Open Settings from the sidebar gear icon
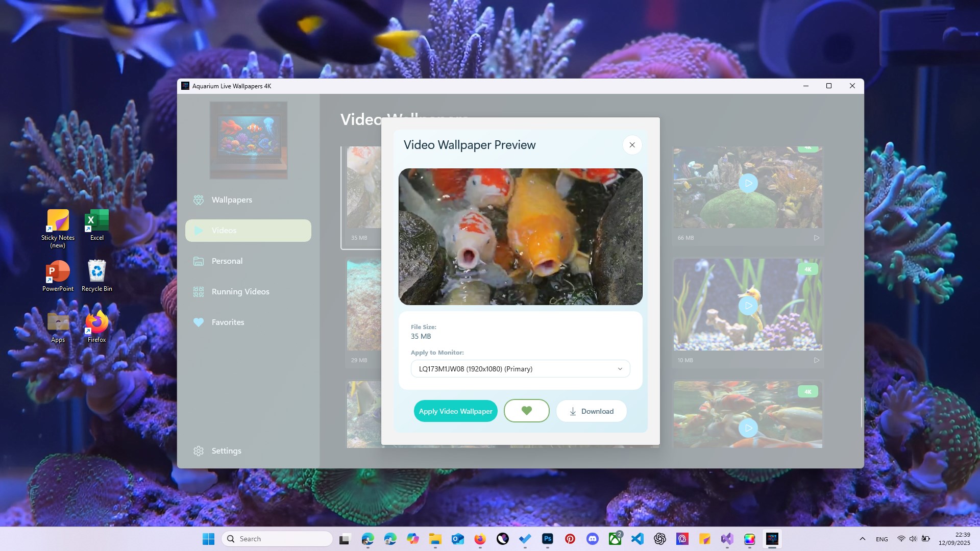The width and height of the screenshot is (980, 551). point(199,450)
